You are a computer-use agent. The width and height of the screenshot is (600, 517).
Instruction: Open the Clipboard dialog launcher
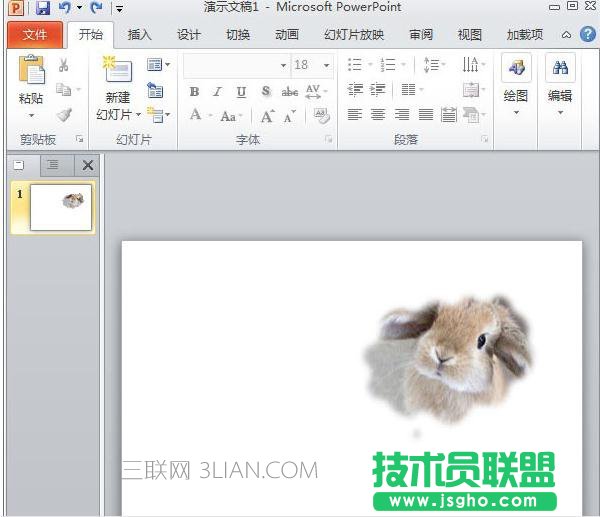(79, 139)
